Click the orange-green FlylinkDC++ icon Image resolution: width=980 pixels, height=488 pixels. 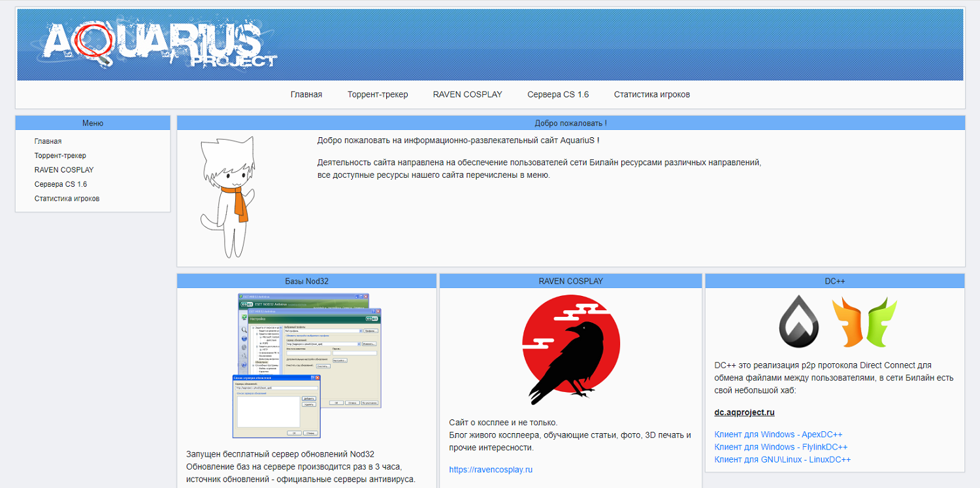pyautogui.click(x=864, y=322)
